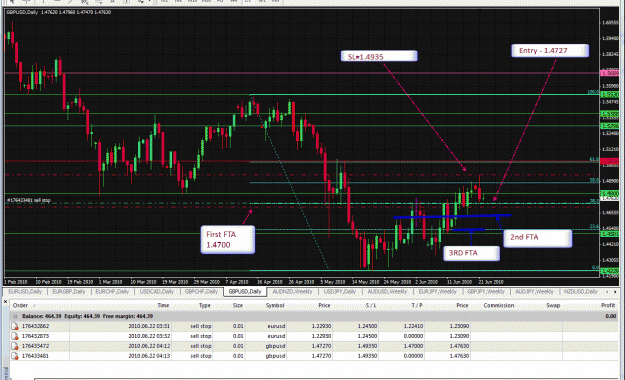Image resolution: width=625 pixels, height=380 pixels.
Task: Select the EURCHF,Daily chart tab
Action: click(112, 292)
